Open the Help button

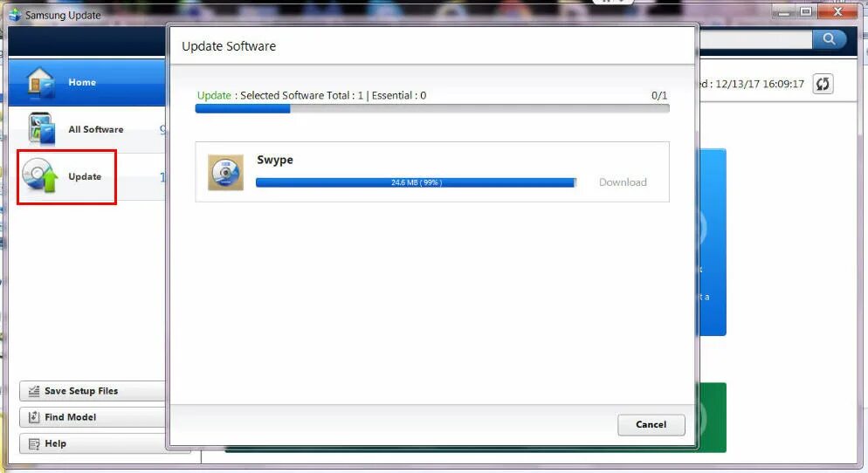[x=93, y=443]
